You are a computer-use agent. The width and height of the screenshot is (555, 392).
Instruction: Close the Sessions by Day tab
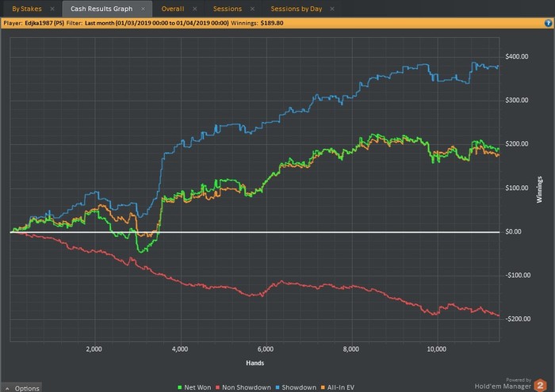point(332,9)
